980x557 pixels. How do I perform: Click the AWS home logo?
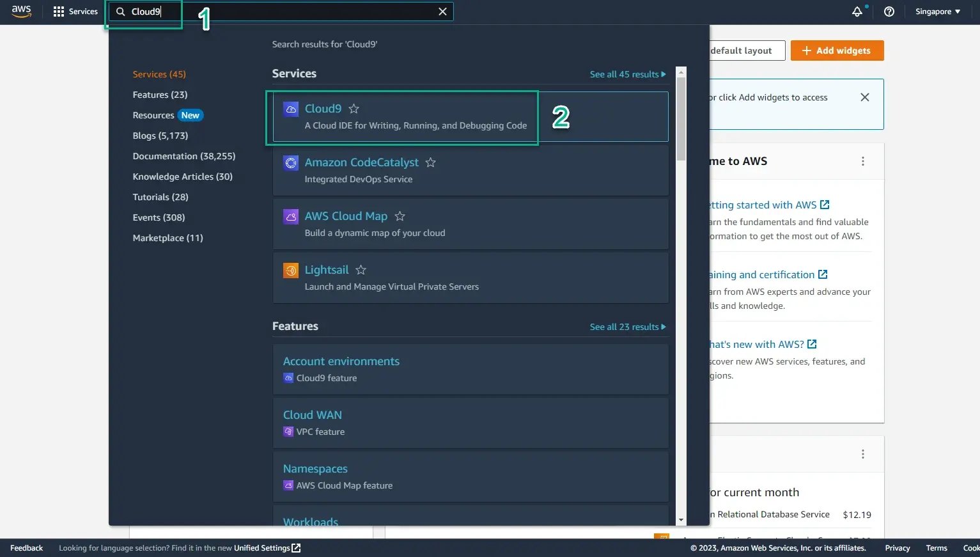tap(21, 11)
